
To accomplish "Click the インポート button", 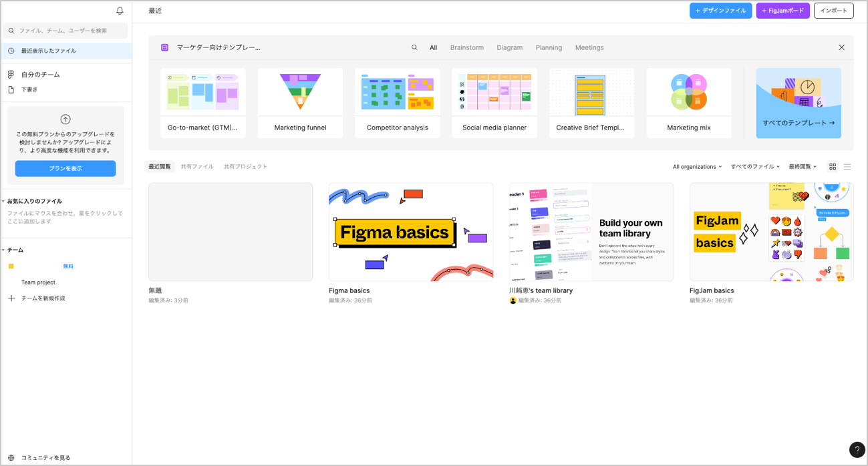I will [834, 11].
